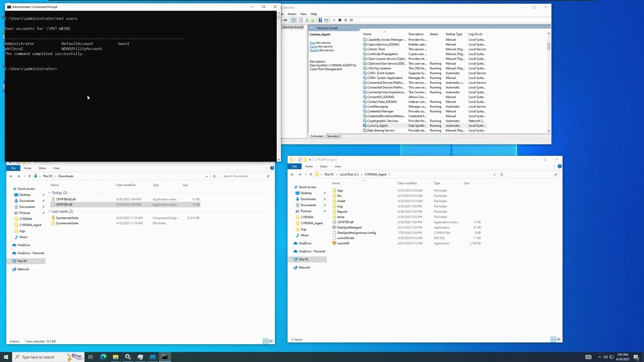
Task: Select Network in Downloads navigation pane
Action: pyautogui.click(x=23, y=269)
